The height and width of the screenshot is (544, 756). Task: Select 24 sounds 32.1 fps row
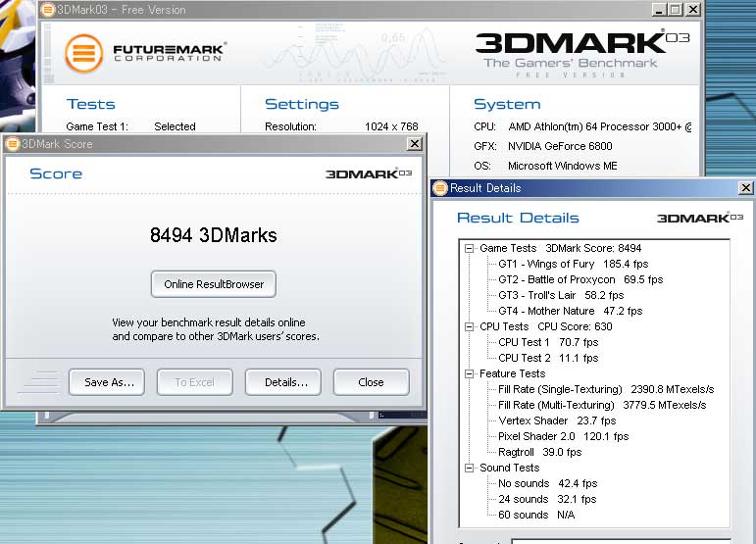[547, 499]
